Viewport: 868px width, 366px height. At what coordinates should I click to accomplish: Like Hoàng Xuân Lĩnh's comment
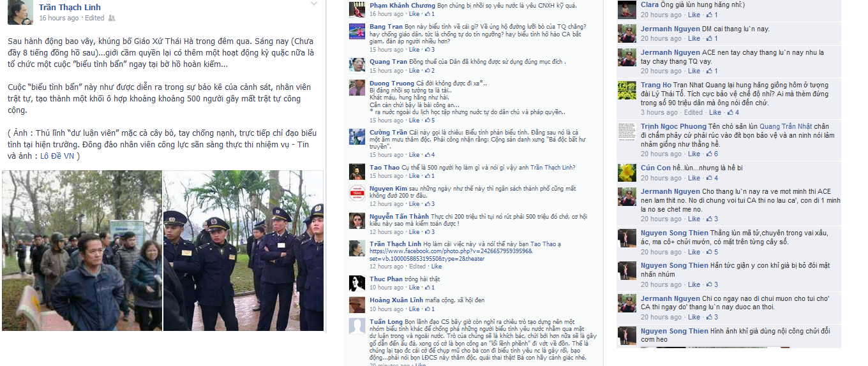[414, 309]
